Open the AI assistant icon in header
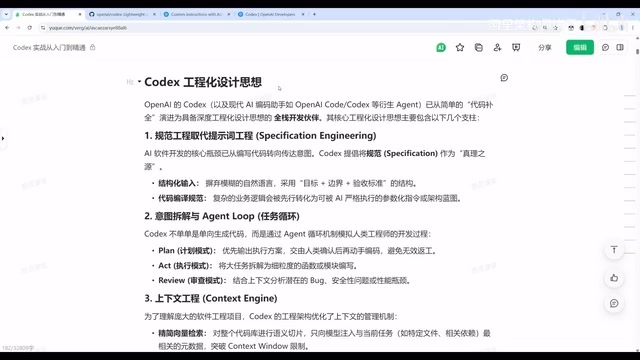 click(441, 47)
